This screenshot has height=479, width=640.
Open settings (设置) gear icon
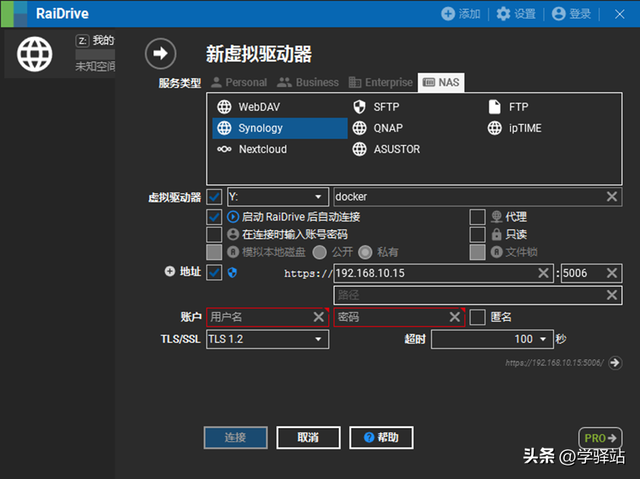tap(503, 14)
